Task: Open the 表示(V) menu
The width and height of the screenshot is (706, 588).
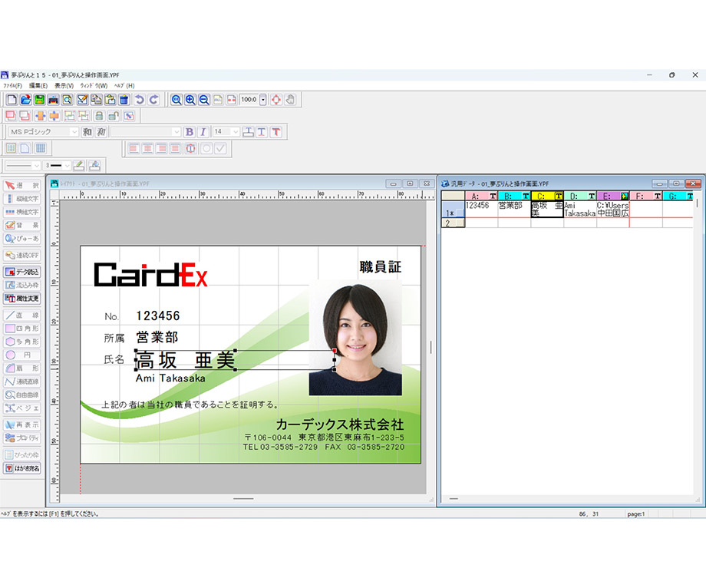Action: click(x=64, y=85)
